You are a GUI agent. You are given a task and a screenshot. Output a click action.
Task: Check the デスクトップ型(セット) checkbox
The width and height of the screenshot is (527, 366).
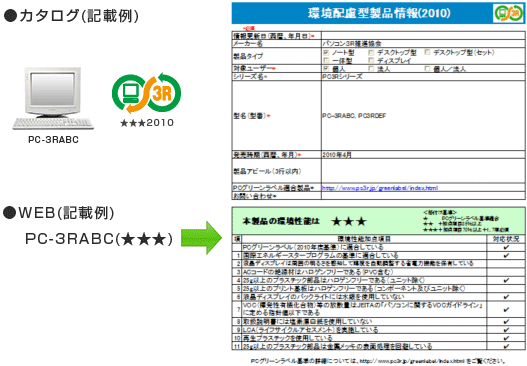(x=428, y=52)
